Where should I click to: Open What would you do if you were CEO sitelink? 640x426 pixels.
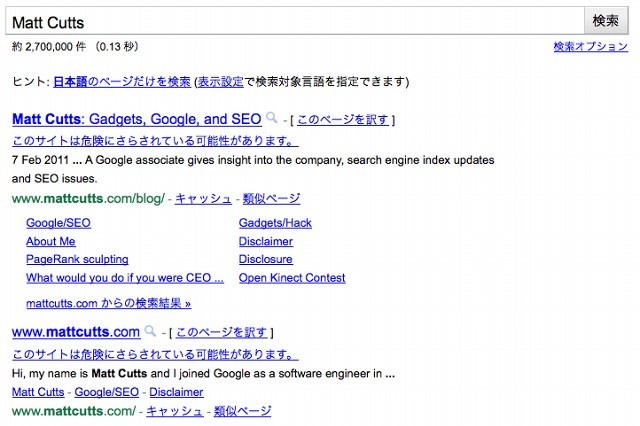(x=125, y=278)
